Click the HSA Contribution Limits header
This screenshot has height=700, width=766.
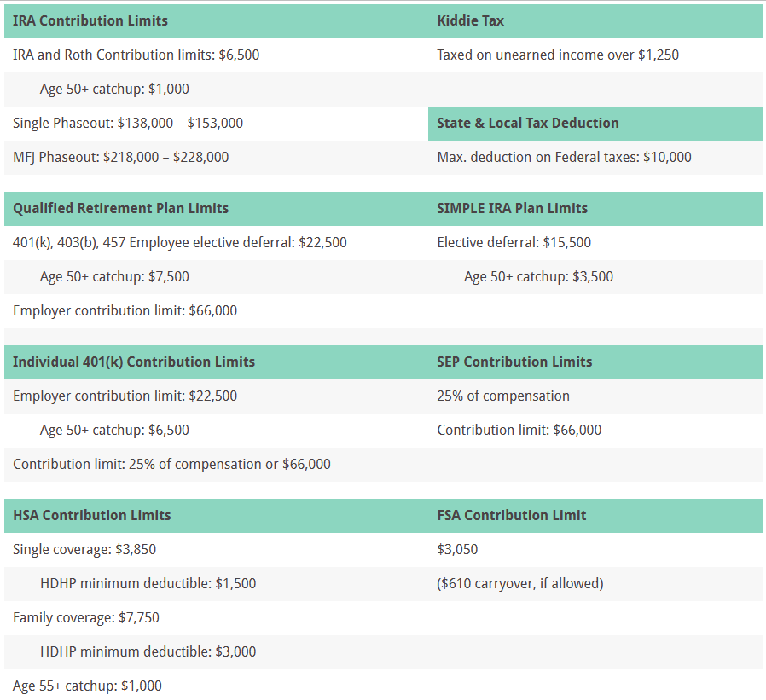[x=92, y=515]
